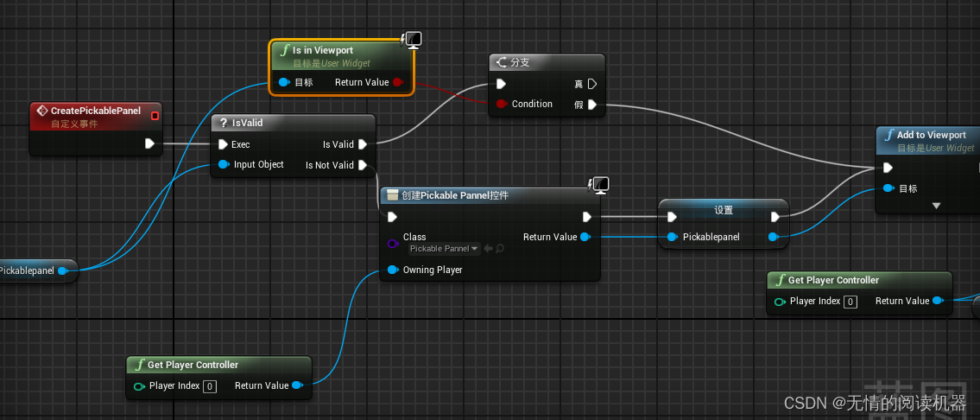Viewport: 980px width, 420px height.
Task: Click Player Index pin on lower-left Get Player Controller
Action: (139, 386)
